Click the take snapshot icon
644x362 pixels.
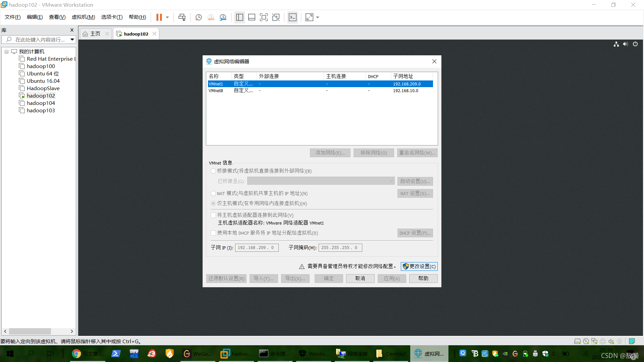pos(199,17)
